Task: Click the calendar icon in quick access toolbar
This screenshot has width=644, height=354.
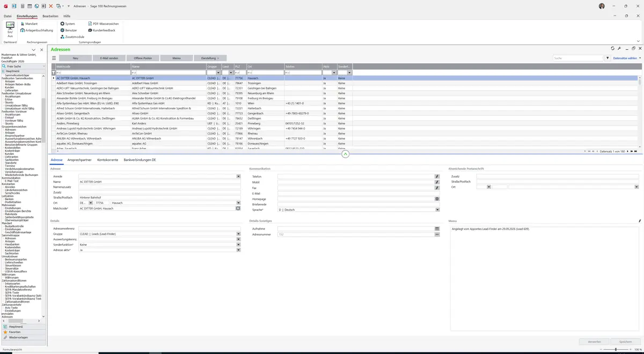Action: click(29, 5)
